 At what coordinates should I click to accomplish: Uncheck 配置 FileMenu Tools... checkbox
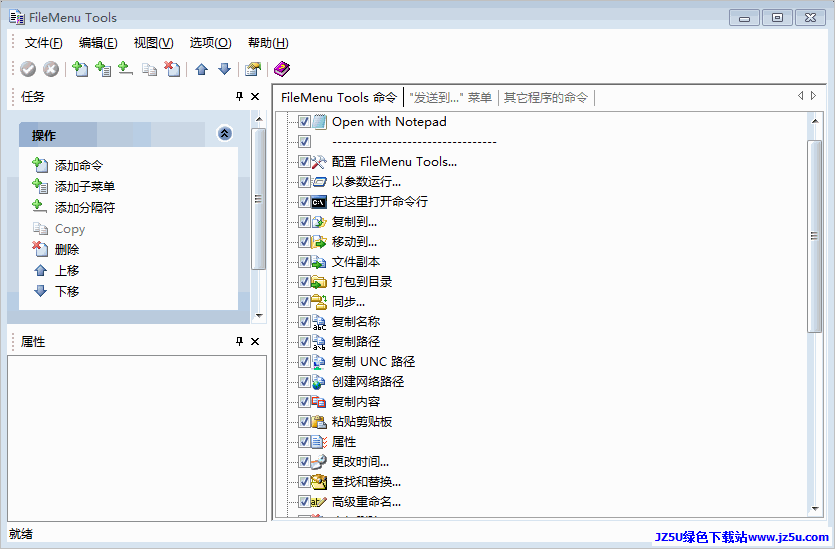(x=304, y=162)
